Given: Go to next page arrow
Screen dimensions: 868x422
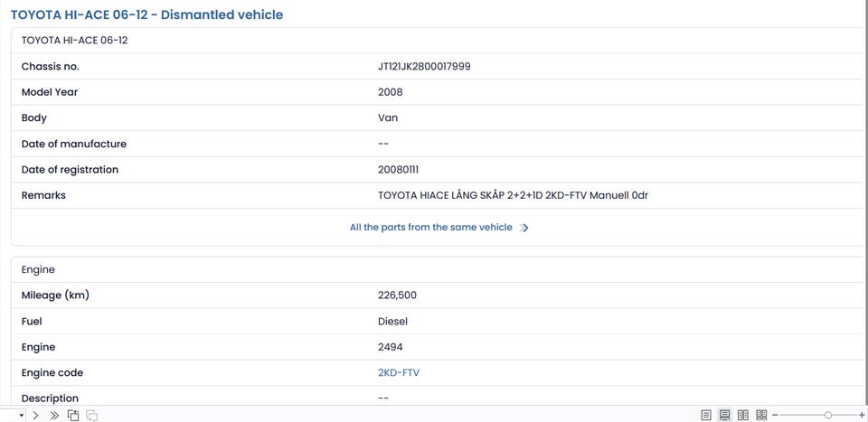Looking at the screenshot, I should tap(35, 416).
